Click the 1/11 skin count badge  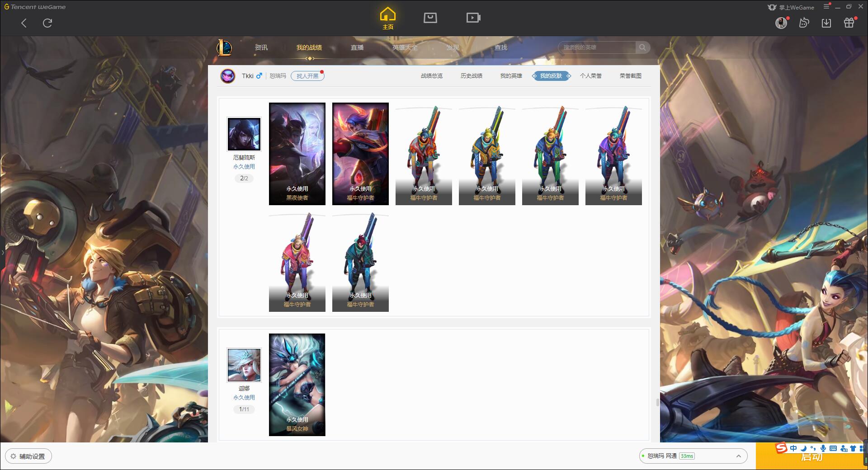click(244, 409)
